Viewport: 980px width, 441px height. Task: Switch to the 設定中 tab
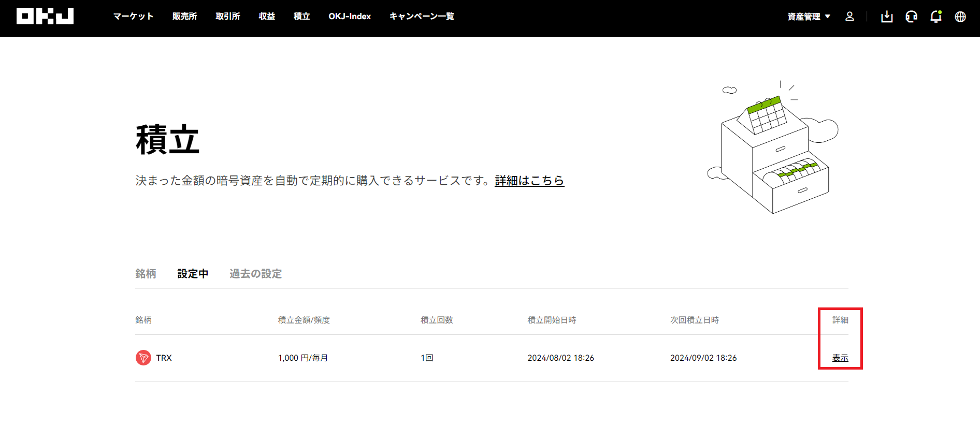click(193, 273)
